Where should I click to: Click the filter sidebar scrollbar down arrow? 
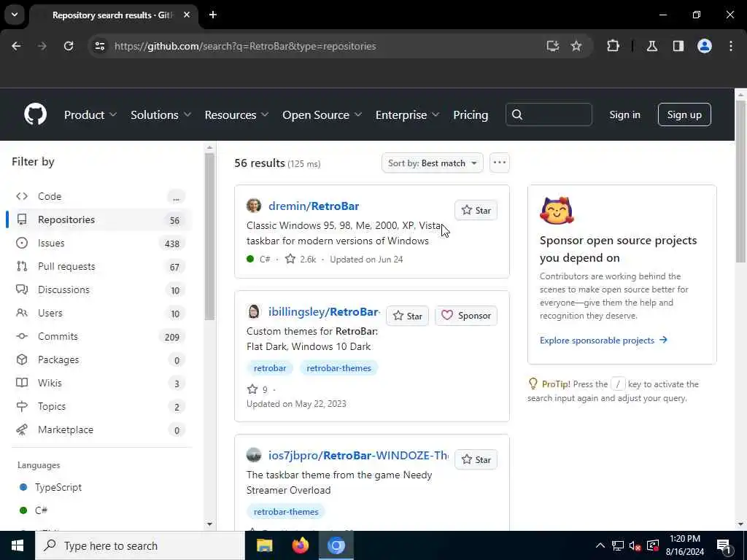209,524
